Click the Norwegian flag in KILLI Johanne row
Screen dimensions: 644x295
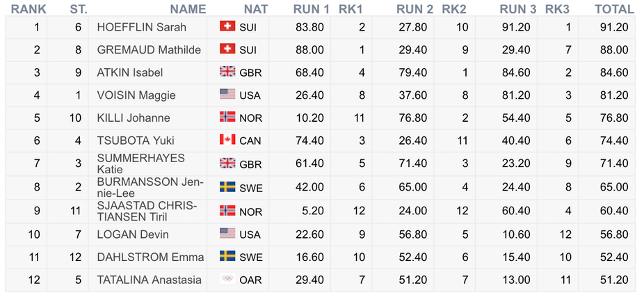pos(227,117)
